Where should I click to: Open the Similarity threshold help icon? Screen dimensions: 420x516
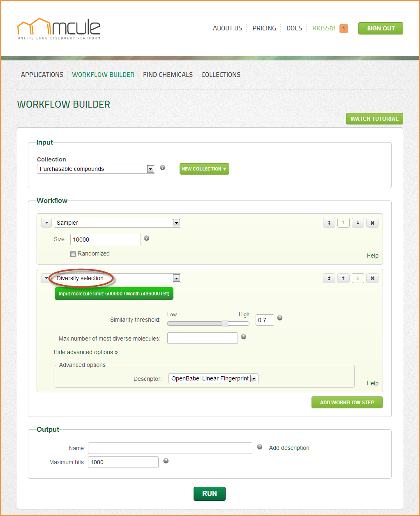pos(280,318)
